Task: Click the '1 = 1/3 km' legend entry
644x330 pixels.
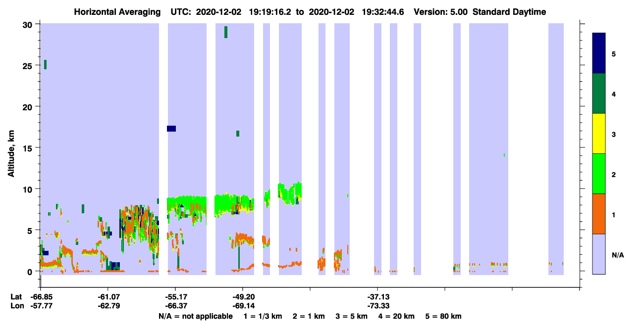Action: point(262,316)
